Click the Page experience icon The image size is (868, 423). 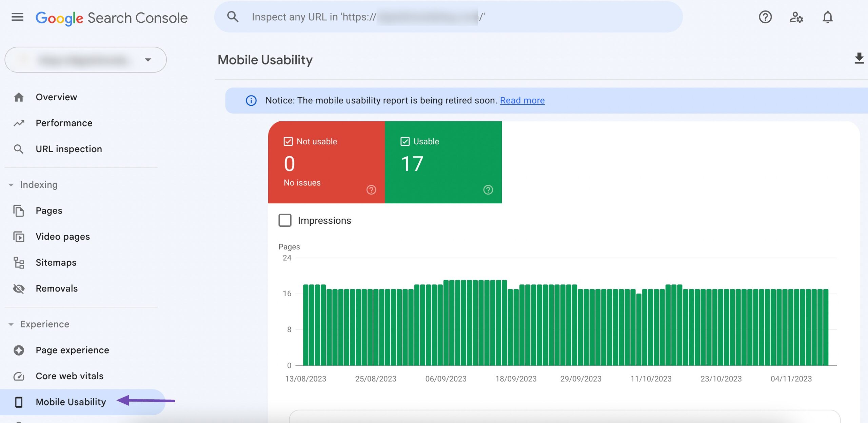[19, 350]
